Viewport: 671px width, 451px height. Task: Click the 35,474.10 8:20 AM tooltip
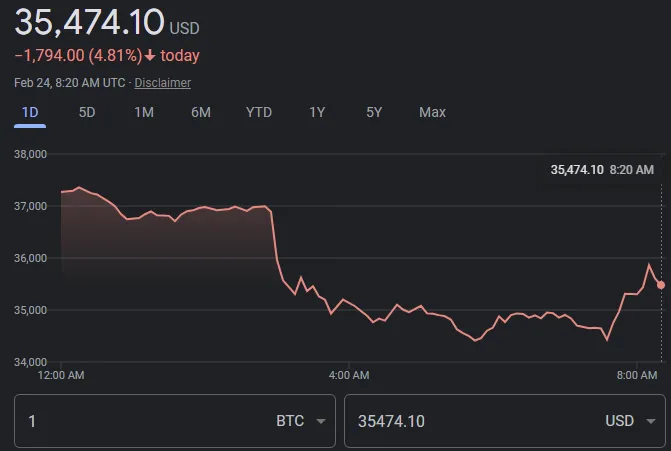[x=602, y=170]
